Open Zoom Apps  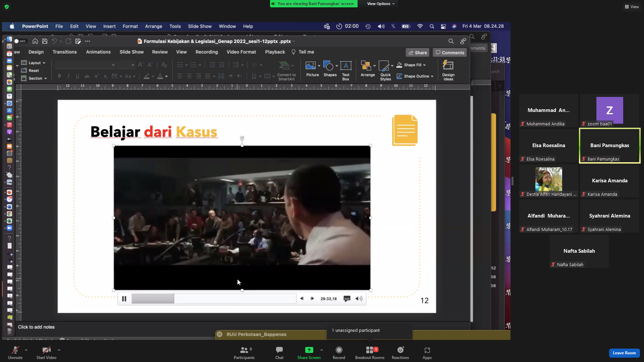tap(427, 353)
